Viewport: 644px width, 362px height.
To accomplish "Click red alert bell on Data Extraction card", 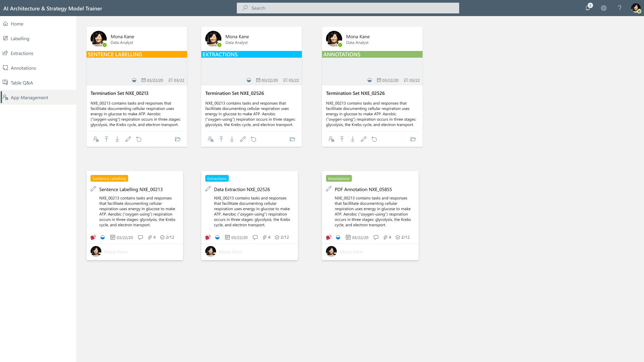I will click(208, 237).
